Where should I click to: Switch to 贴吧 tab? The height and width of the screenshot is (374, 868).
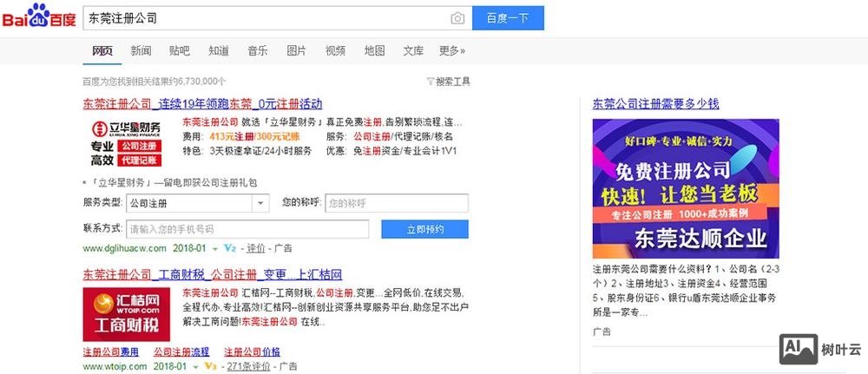pyautogui.click(x=180, y=51)
